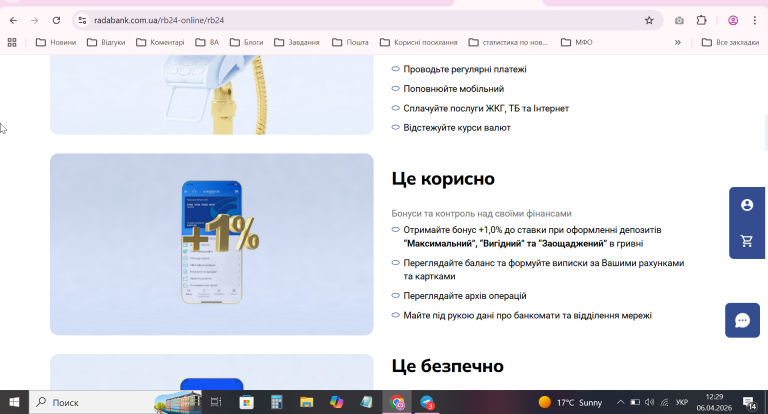Open the Windows Start menu
The height and width of the screenshot is (414, 768).
pos(14,402)
